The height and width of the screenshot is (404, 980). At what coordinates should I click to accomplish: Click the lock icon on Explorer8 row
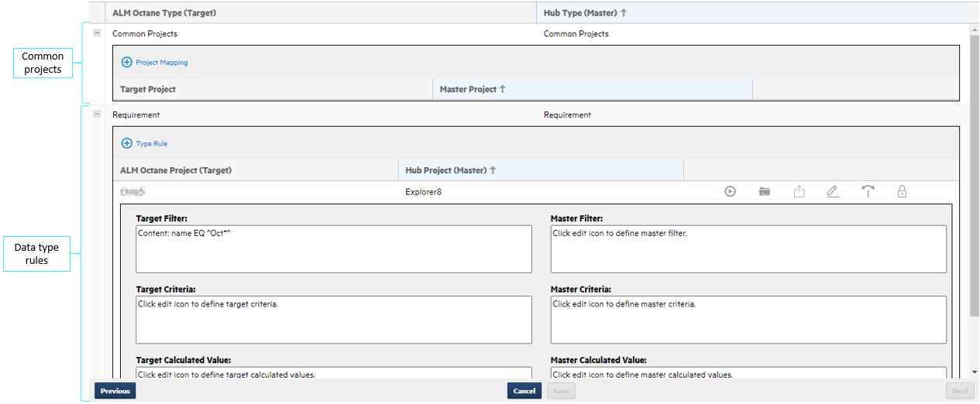click(x=902, y=191)
